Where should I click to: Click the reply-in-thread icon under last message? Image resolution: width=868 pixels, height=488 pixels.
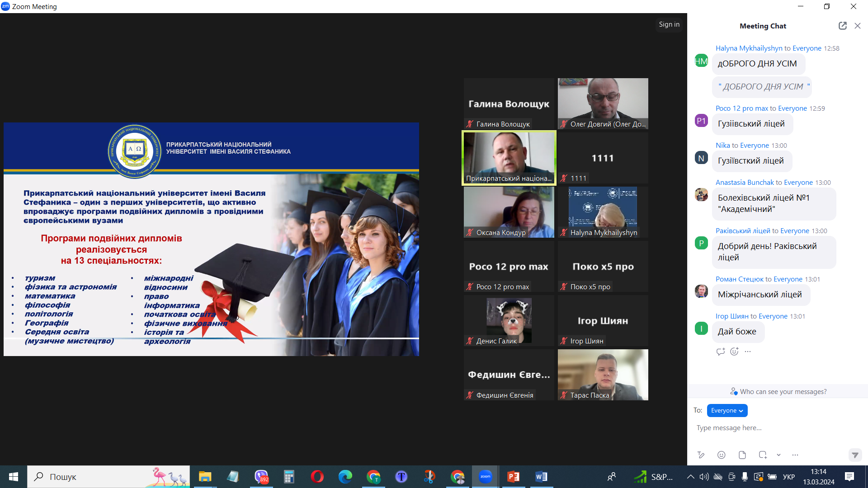coord(720,352)
